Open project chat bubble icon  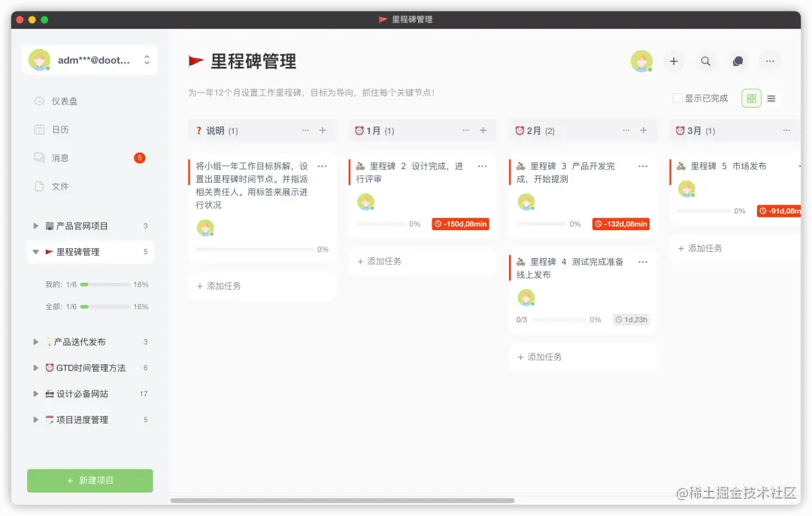pos(738,61)
